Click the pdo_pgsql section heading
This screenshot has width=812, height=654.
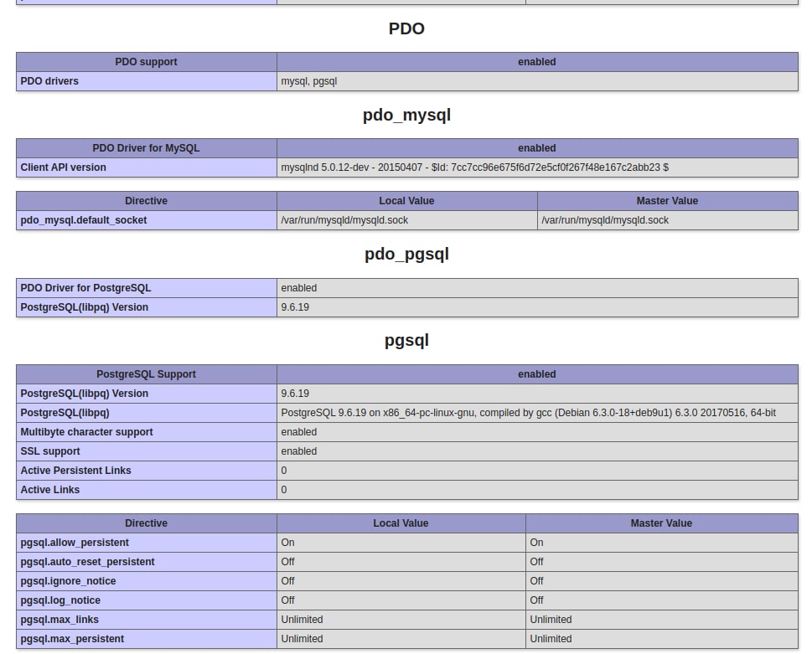tap(406, 254)
